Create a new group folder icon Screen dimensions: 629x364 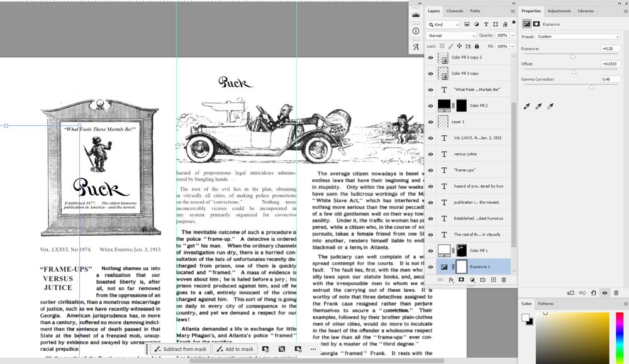(482, 280)
